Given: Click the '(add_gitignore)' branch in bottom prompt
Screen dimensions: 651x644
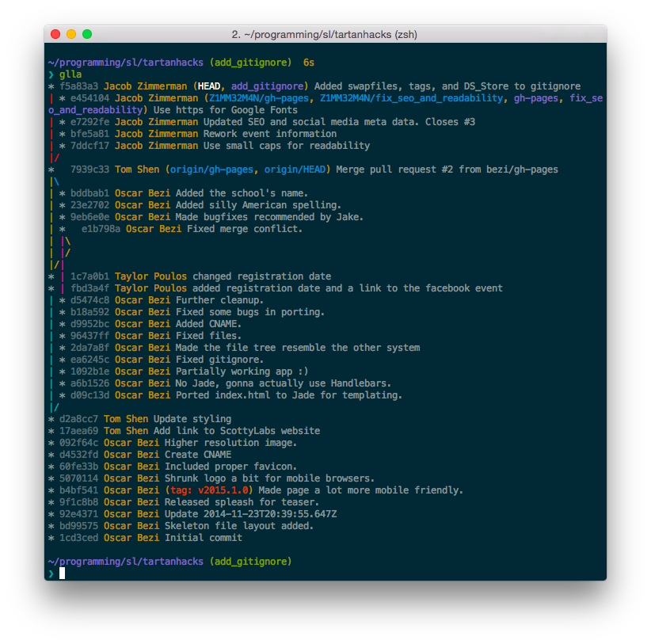Looking at the screenshot, I should [251, 562].
